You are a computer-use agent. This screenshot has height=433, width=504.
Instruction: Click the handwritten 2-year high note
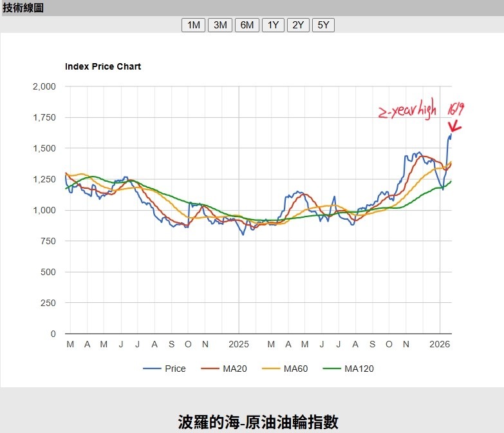click(x=409, y=111)
